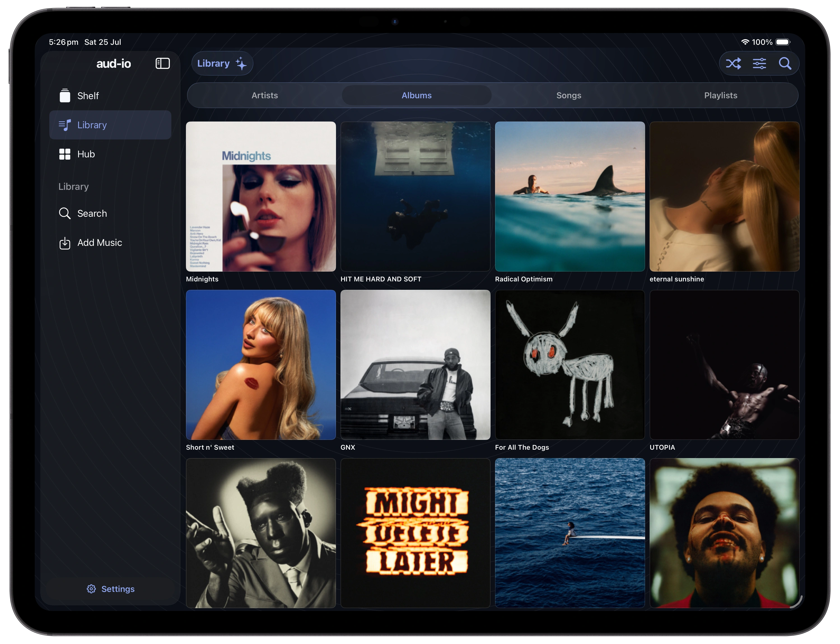Open the MIGHT DELETE LATER album cover

[415, 533]
